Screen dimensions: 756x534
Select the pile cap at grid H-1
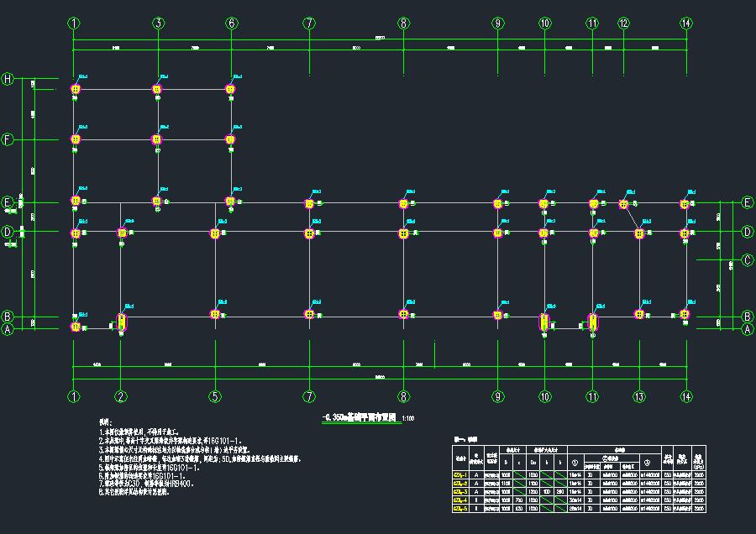point(76,89)
